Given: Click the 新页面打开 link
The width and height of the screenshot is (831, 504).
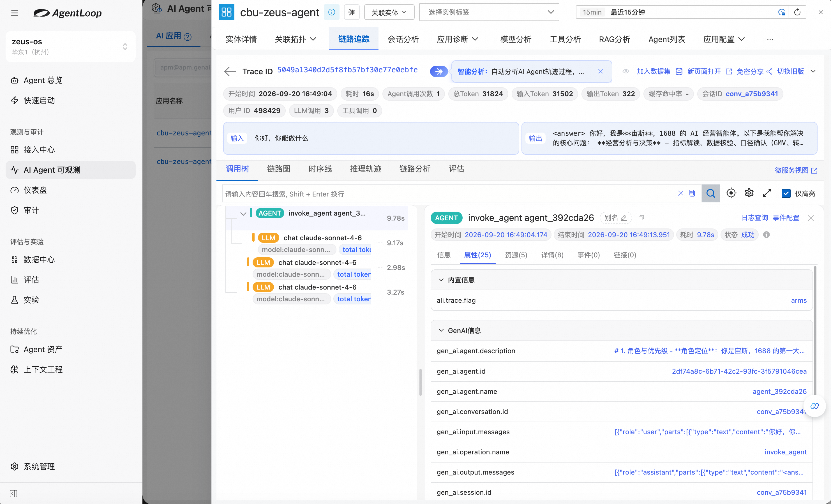Looking at the screenshot, I should click(704, 71).
